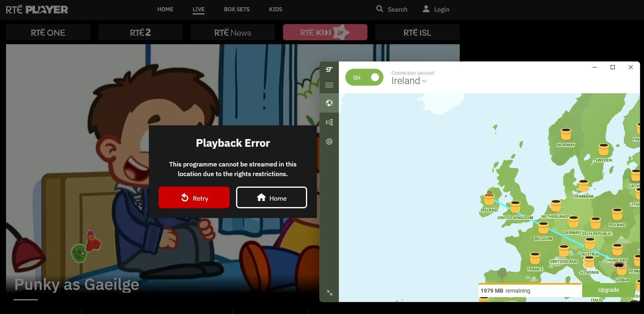Select the Netherlands tunnel on the map

[x=556, y=205]
